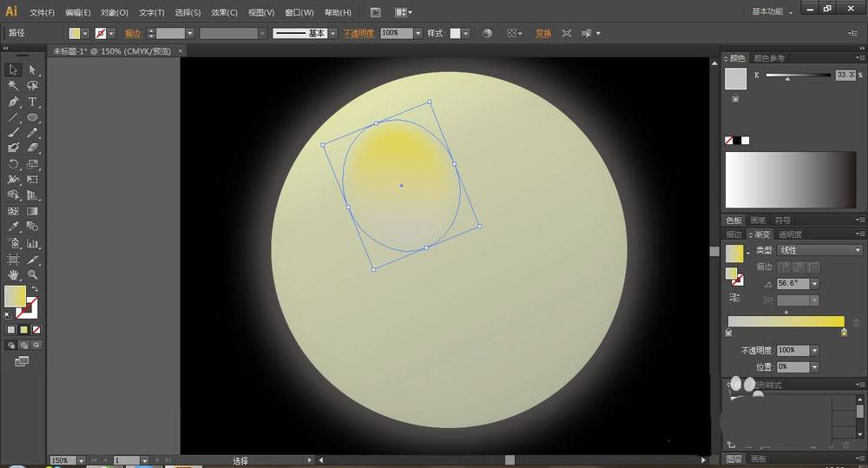Click the Eyedropper tool
The height and width of the screenshot is (468, 868).
click(13, 227)
